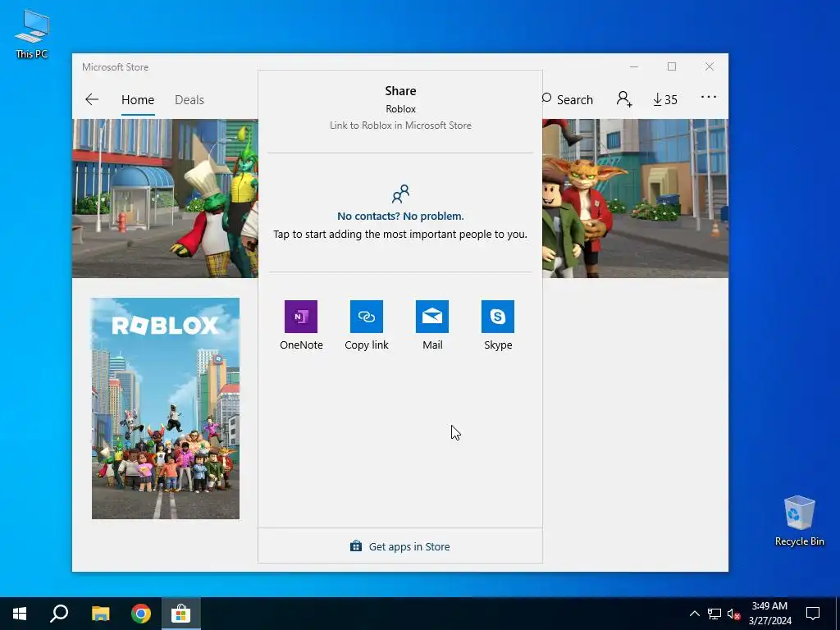Open the See more ellipsis menu
The height and width of the screenshot is (630, 840).
pos(708,97)
